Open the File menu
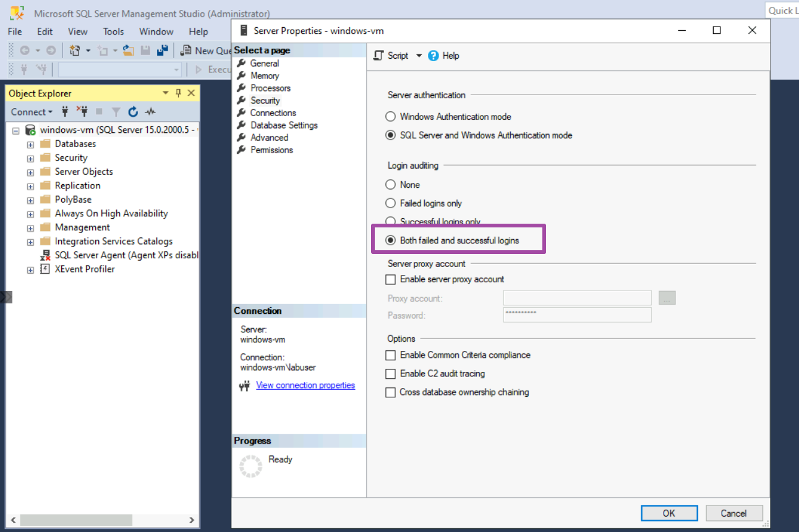This screenshot has width=799, height=532. pos(15,32)
